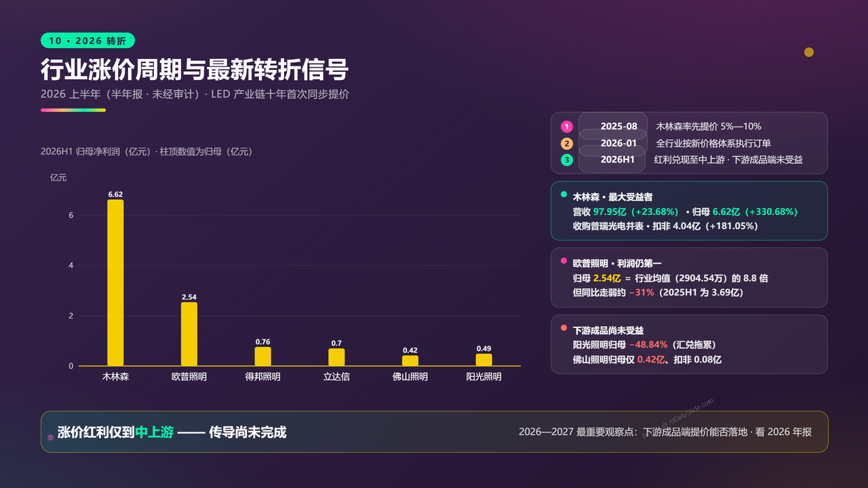Click the 佛山照明 bar labeled 0.42

point(410,361)
